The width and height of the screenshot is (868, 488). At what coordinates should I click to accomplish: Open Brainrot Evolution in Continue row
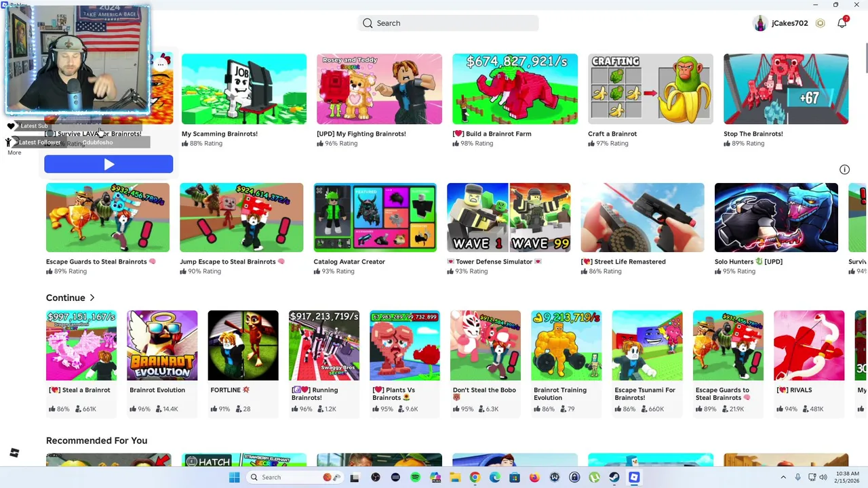click(x=162, y=346)
